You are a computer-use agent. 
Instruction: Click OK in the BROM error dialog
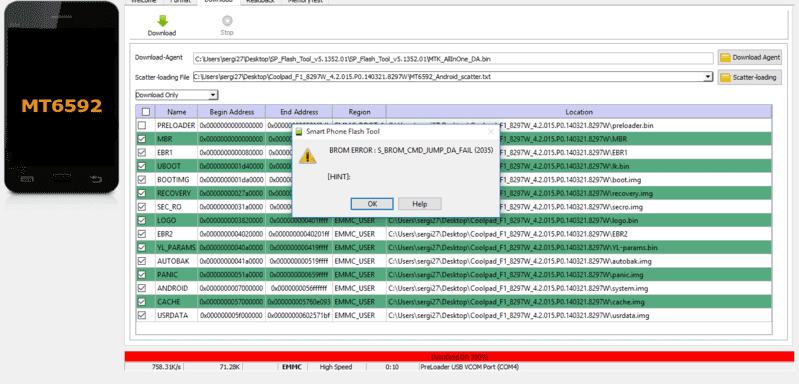click(x=372, y=204)
